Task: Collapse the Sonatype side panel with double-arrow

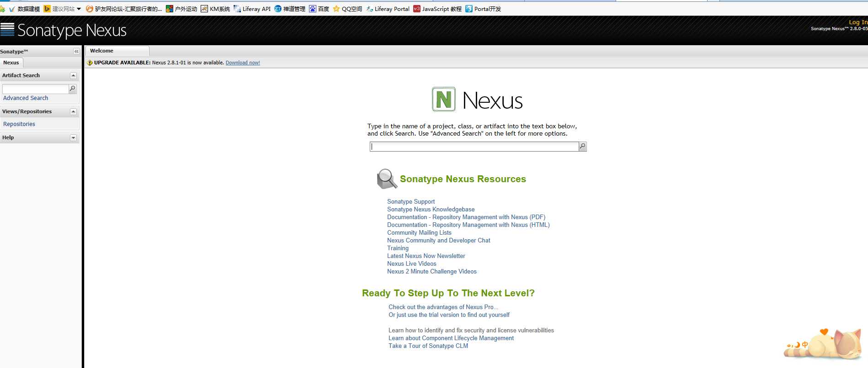Action: [x=76, y=52]
